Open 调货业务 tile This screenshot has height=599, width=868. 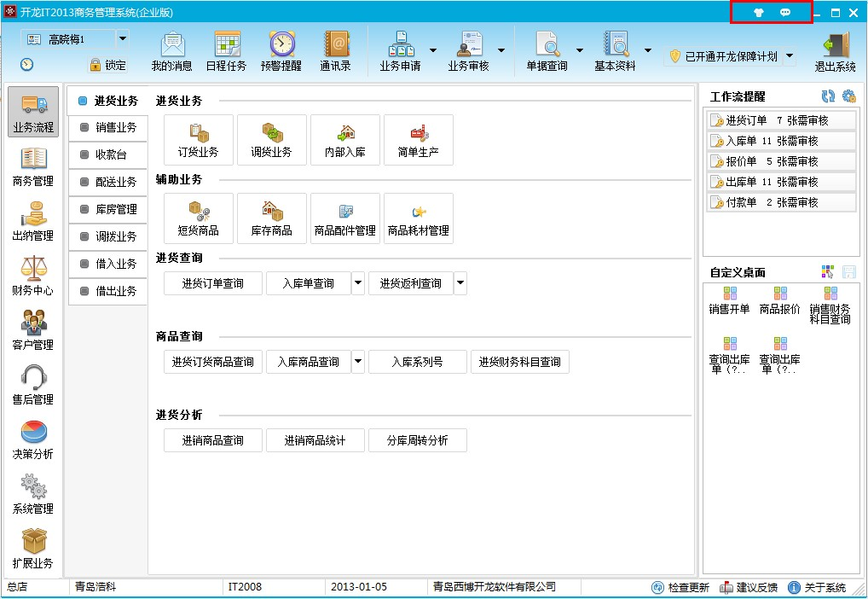(272, 140)
